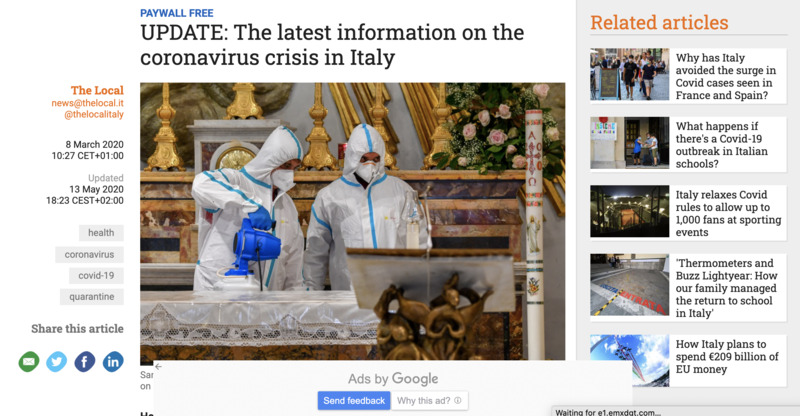This screenshot has height=416, width=800.
Task: Share this article on Twitter
Action: [x=57, y=362]
